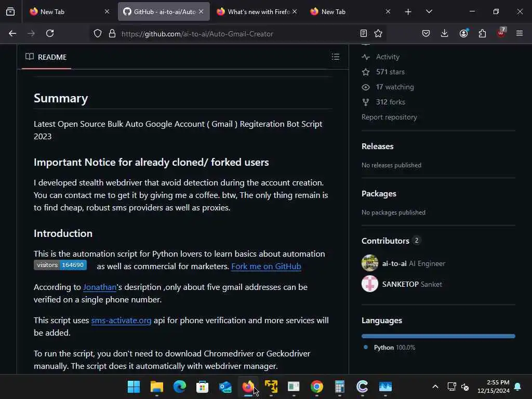This screenshot has height=399, width=532.
Task: Open the sms-activate.org link
Action: pos(121,320)
